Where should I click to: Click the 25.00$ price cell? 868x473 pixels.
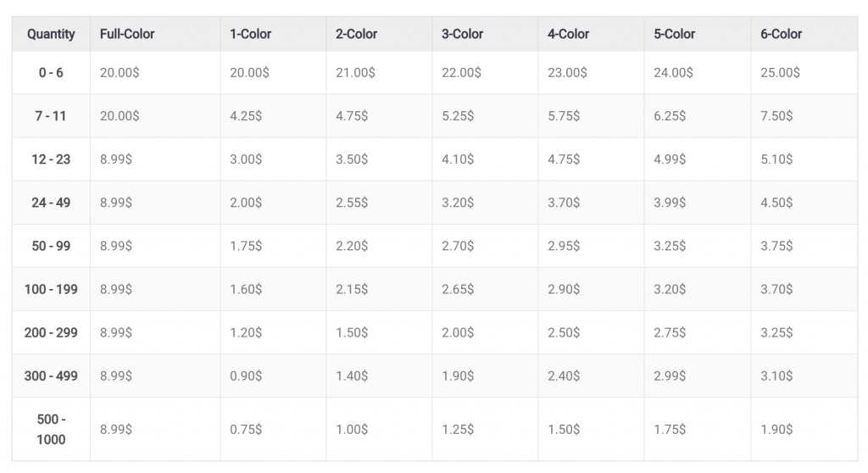pos(780,73)
